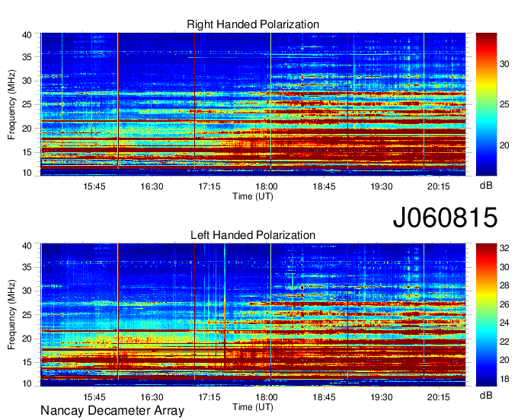Click the "Time (UT)" label under the left-handed plot
Screen dimensions: 518x420
(x=253, y=407)
